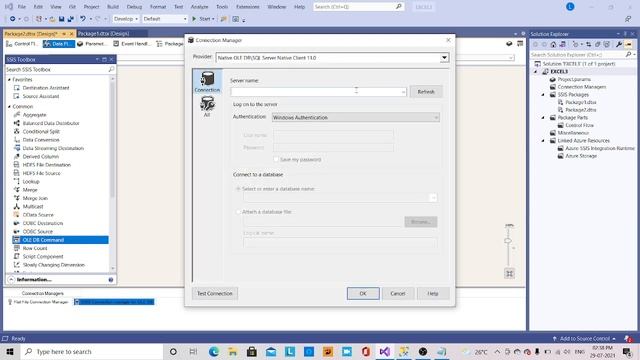Select Lookup transform in toolbox
The width and height of the screenshot is (640, 360).
click(31, 181)
